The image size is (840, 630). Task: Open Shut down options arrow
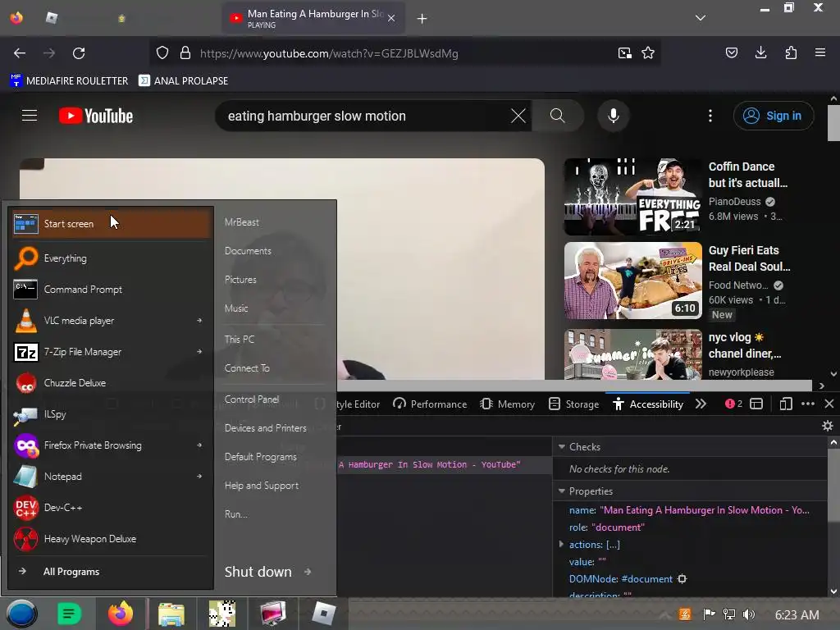coord(308,572)
